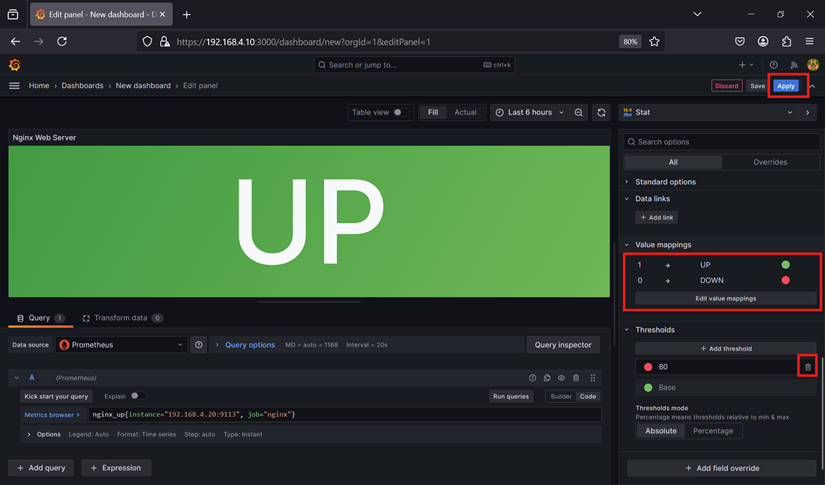Switch query editor to Builder mode
825x485 pixels.
(x=561, y=397)
